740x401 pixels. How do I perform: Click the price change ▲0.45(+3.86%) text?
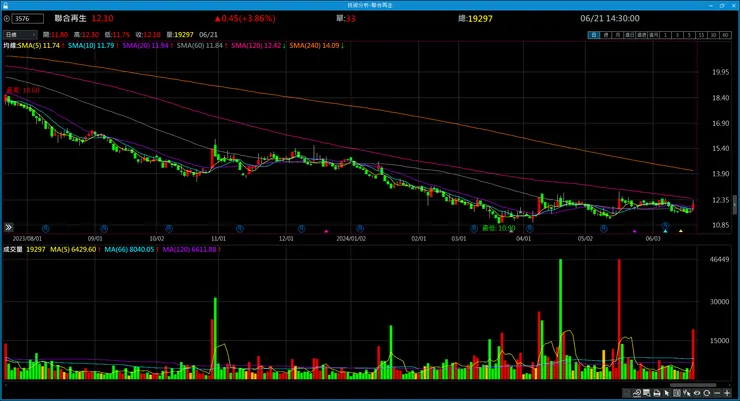pos(244,18)
